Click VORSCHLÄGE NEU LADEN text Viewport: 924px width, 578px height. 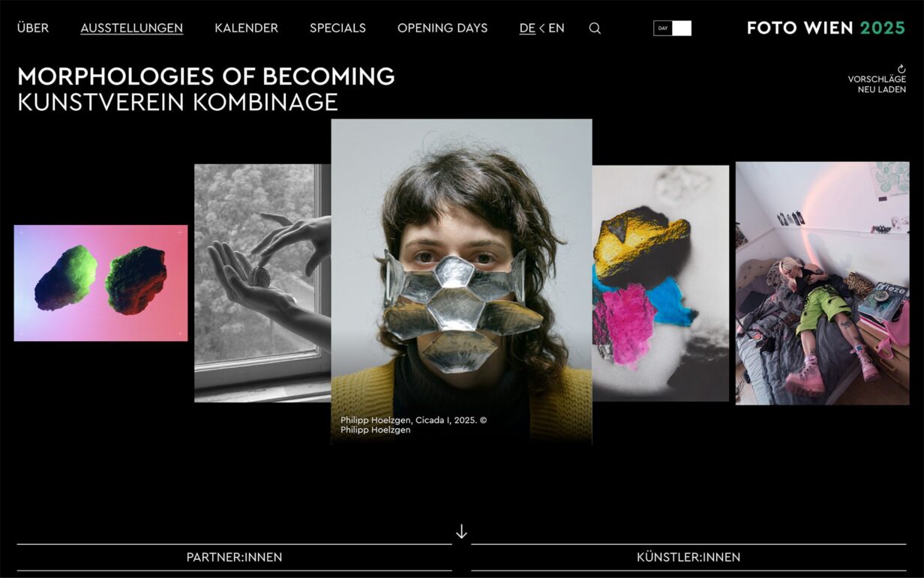coord(877,84)
